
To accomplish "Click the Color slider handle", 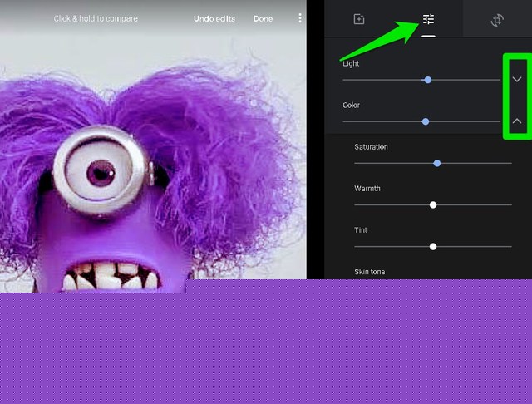I will point(426,121).
